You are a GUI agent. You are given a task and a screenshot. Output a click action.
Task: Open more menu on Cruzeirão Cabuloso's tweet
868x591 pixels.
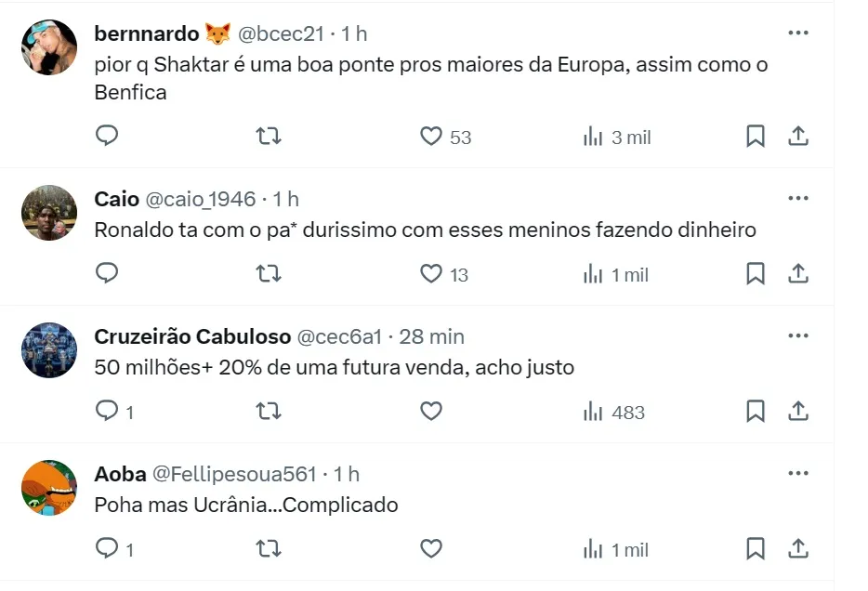coord(797,336)
